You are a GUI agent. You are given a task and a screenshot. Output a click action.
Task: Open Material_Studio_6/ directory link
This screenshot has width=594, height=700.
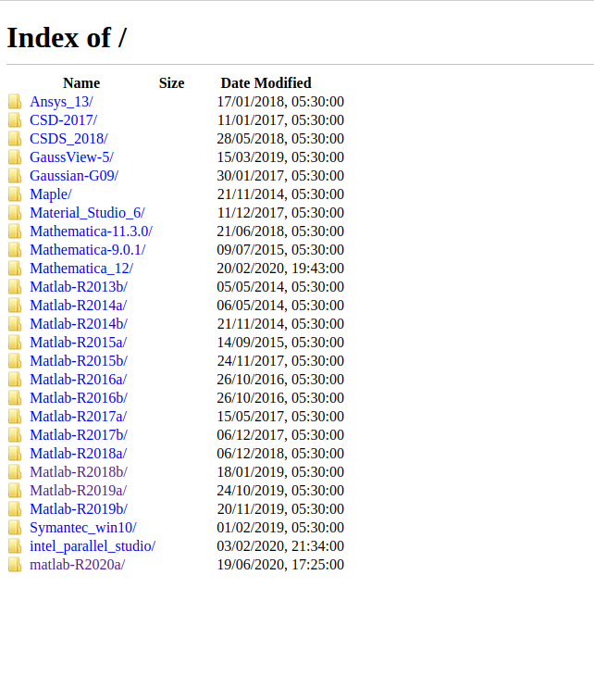point(87,213)
